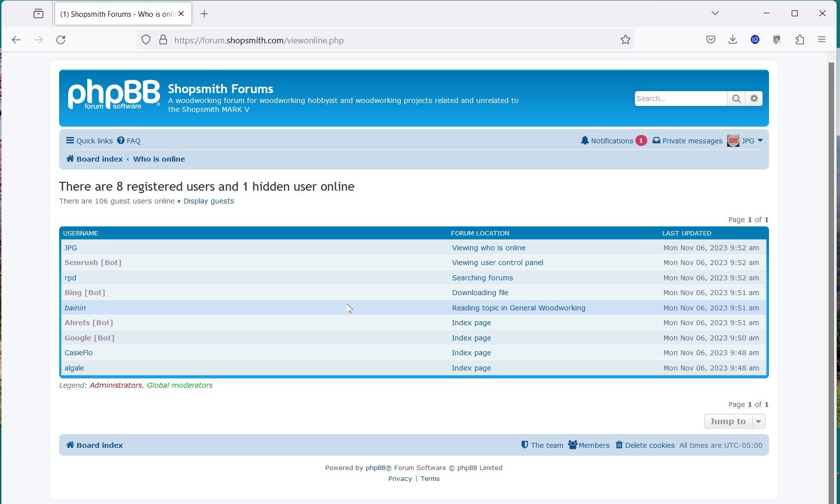Reload the page with refresh button
Viewport: 840px width, 504px height.
61,40
